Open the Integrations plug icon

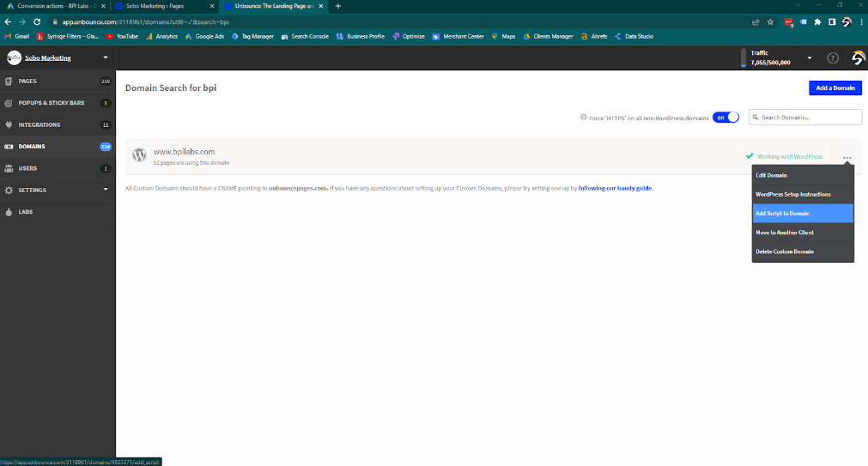[x=9, y=125]
